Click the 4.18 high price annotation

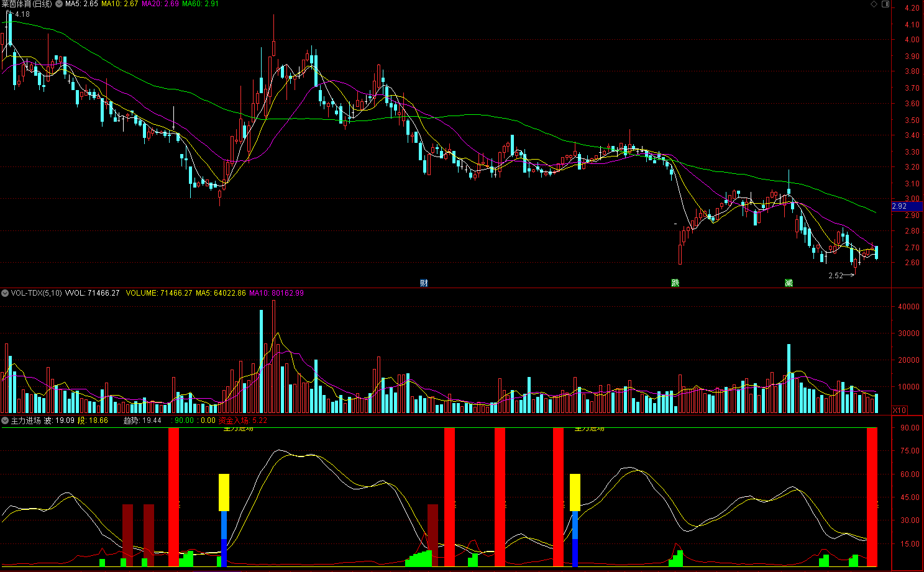click(x=22, y=14)
